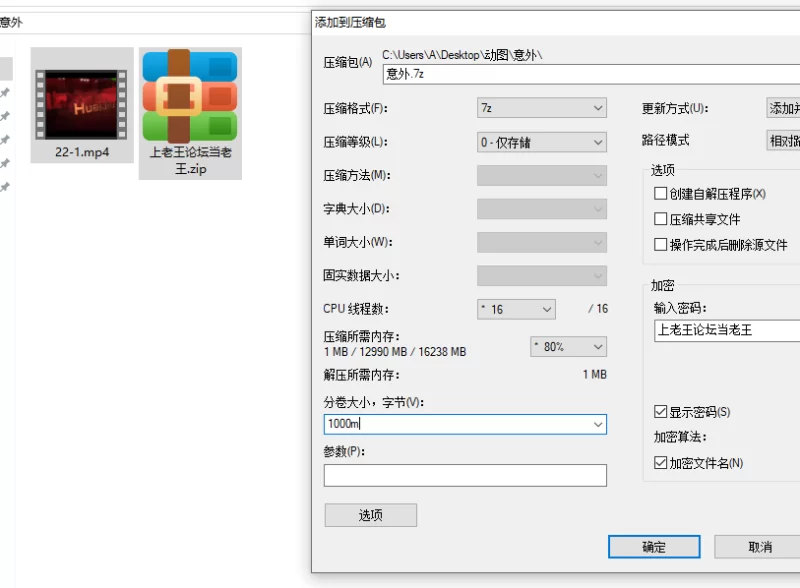Enable 压缩共享文件 checkbox
The image size is (800, 588).
pyautogui.click(x=660, y=219)
